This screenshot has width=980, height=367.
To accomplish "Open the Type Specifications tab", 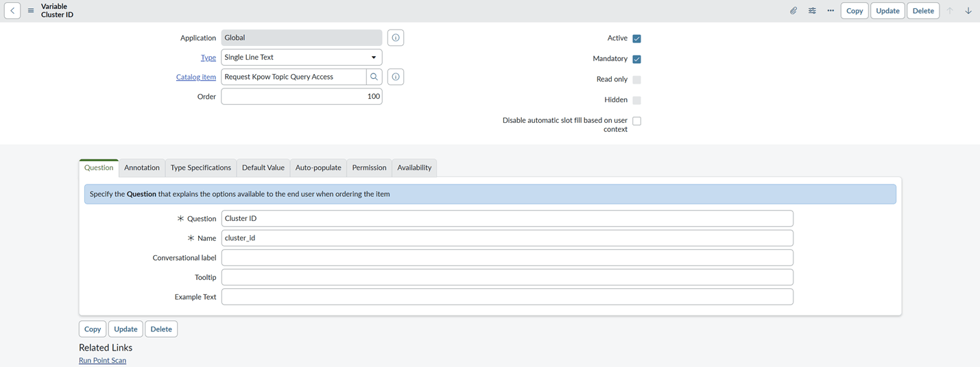I will point(201,167).
